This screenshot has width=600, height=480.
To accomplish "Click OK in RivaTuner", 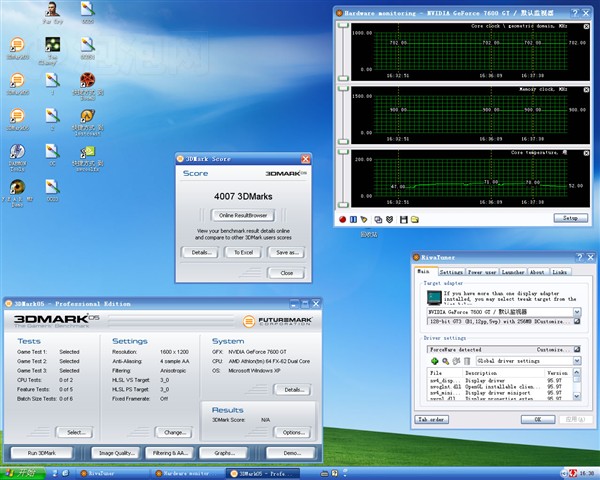I will (538, 420).
